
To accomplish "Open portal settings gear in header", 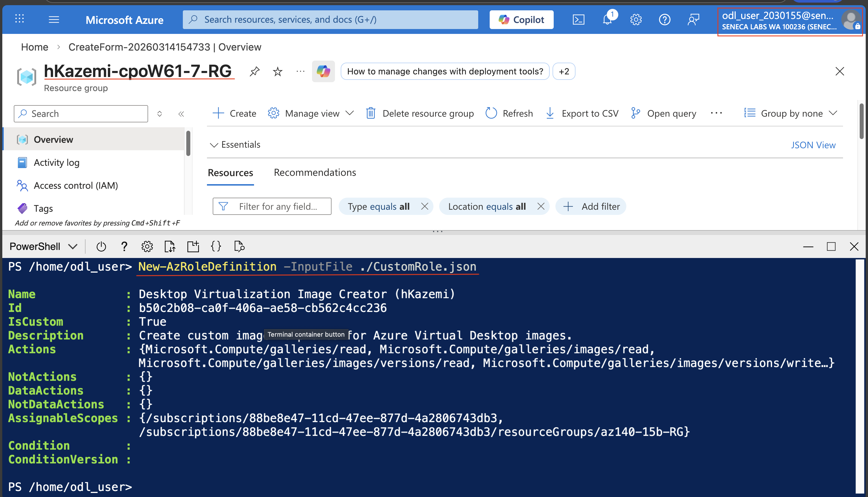I will pyautogui.click(x=636, y=20).
